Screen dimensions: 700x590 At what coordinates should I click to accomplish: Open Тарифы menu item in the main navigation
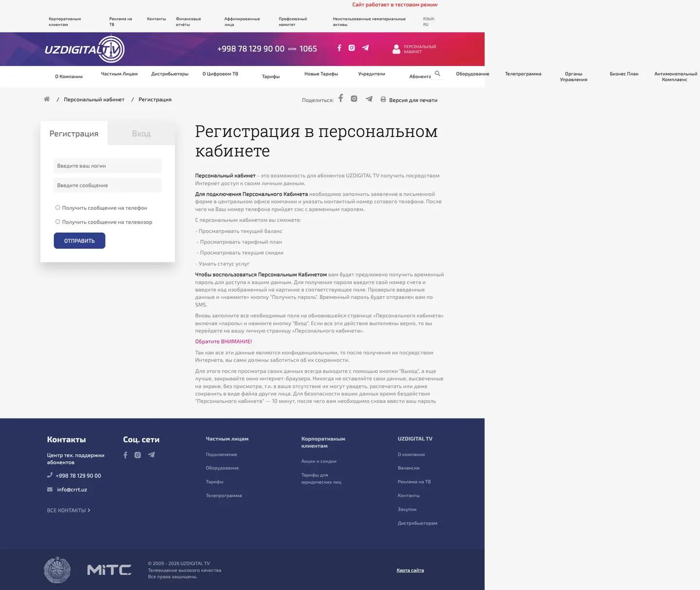click(271, 76)
